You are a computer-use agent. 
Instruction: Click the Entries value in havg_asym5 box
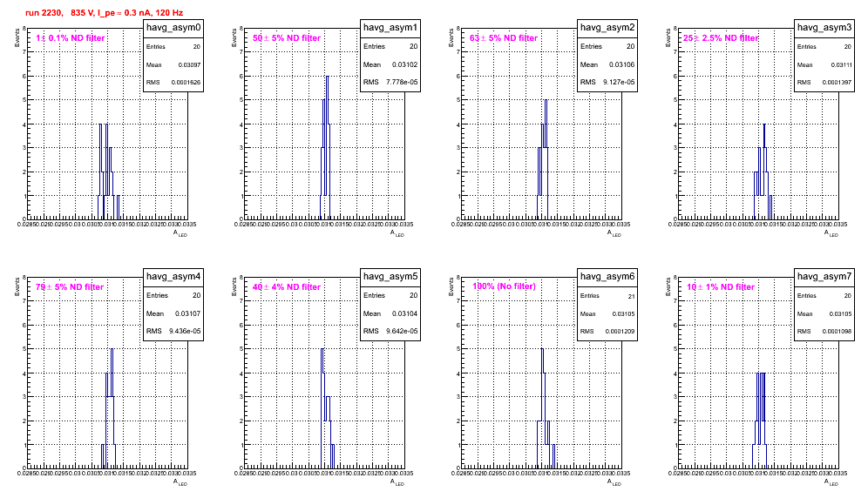pos(413,295)
